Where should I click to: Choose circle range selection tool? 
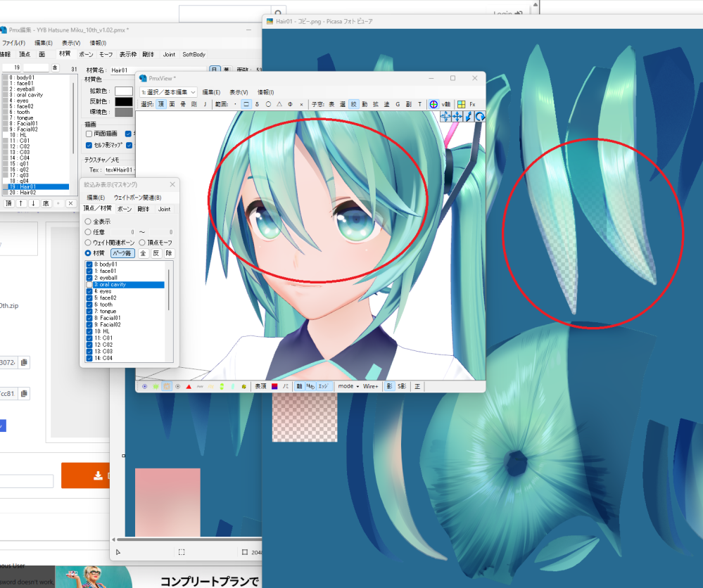268,104
